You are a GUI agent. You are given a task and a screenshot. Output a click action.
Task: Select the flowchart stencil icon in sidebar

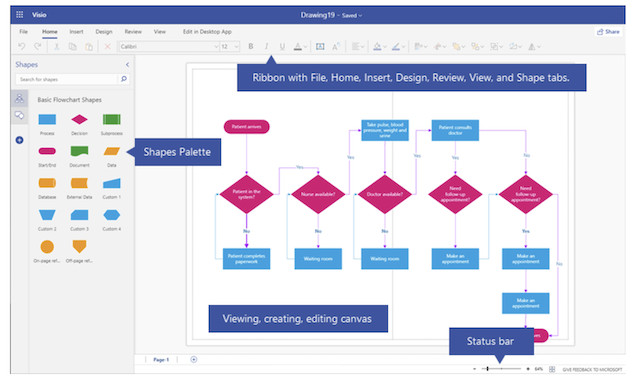[x=19, y=98]
